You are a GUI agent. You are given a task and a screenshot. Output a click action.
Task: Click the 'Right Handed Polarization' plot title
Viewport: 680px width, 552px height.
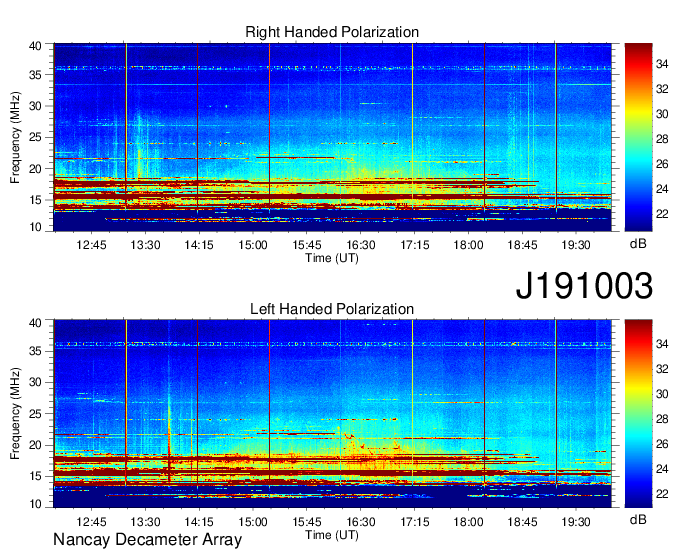click(332, 32)
